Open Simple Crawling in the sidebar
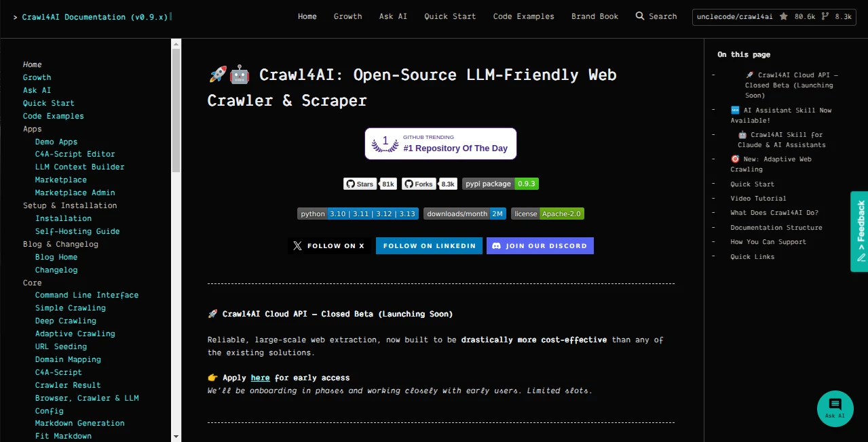868x442 pixels. (x=71, y=308)
